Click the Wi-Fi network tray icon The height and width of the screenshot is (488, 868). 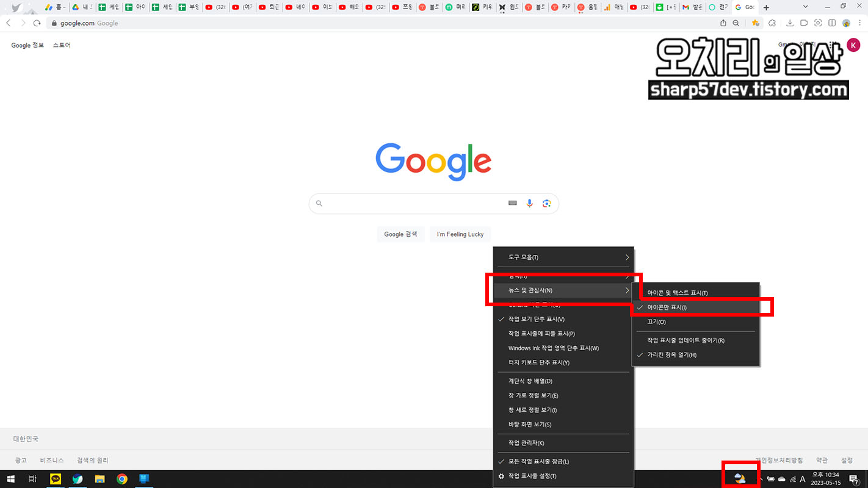792,479
